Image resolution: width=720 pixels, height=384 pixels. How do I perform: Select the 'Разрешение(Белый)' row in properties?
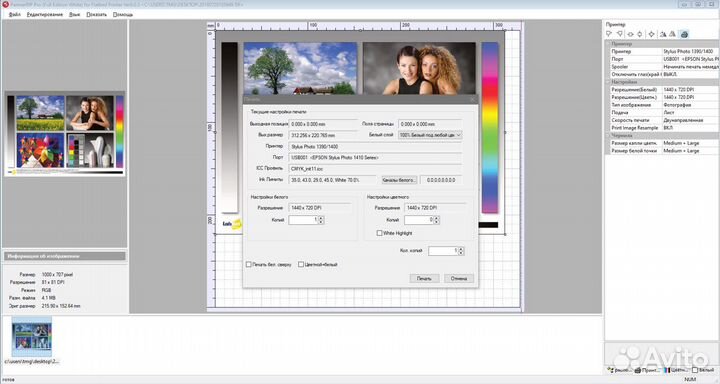click(x=664, y=90)
